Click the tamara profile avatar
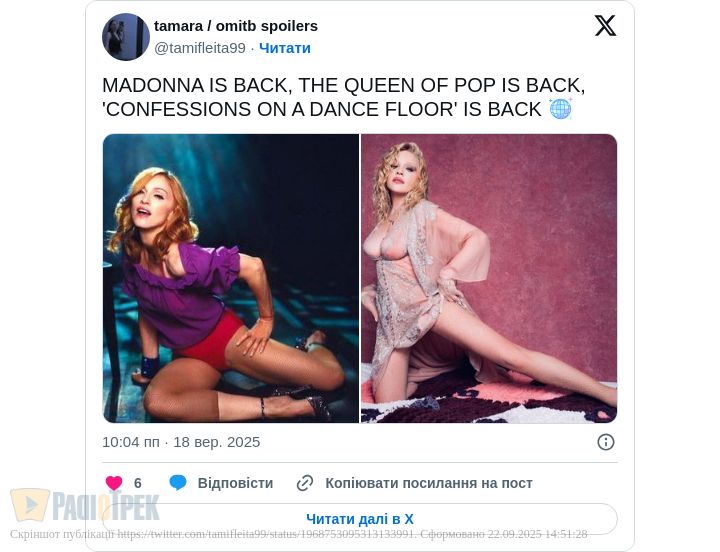The width and height of the screenshot is (720, 552). [126, 37]
